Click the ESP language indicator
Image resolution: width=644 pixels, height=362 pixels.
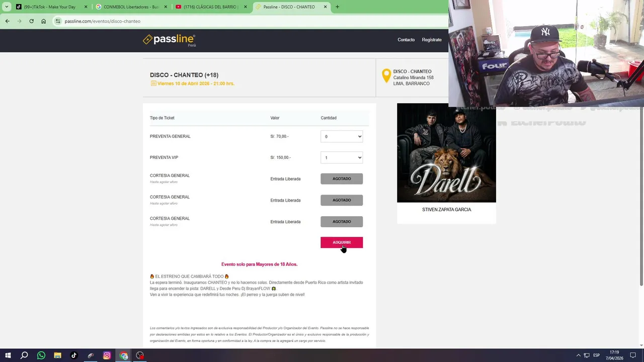[596, 355]
